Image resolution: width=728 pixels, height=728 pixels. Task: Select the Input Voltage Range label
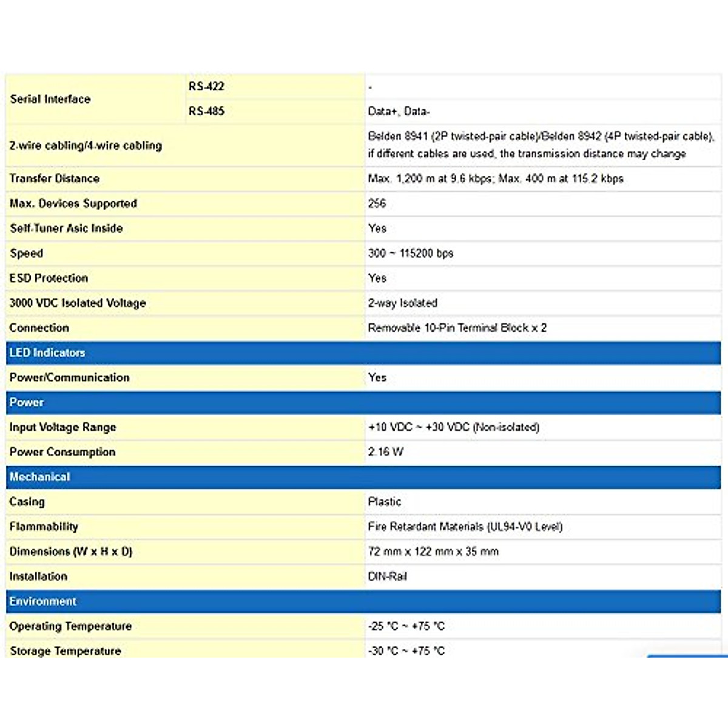[x=62, y=427]
